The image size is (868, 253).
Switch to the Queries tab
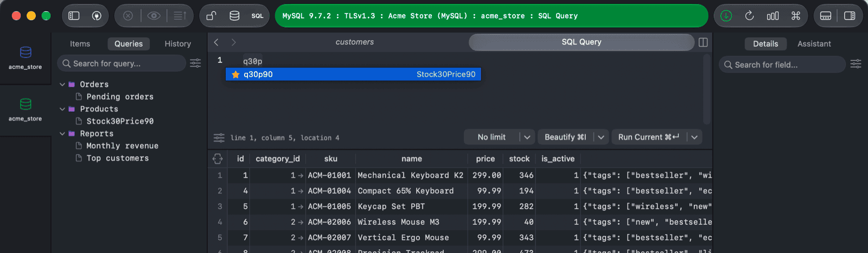(129, 44)
